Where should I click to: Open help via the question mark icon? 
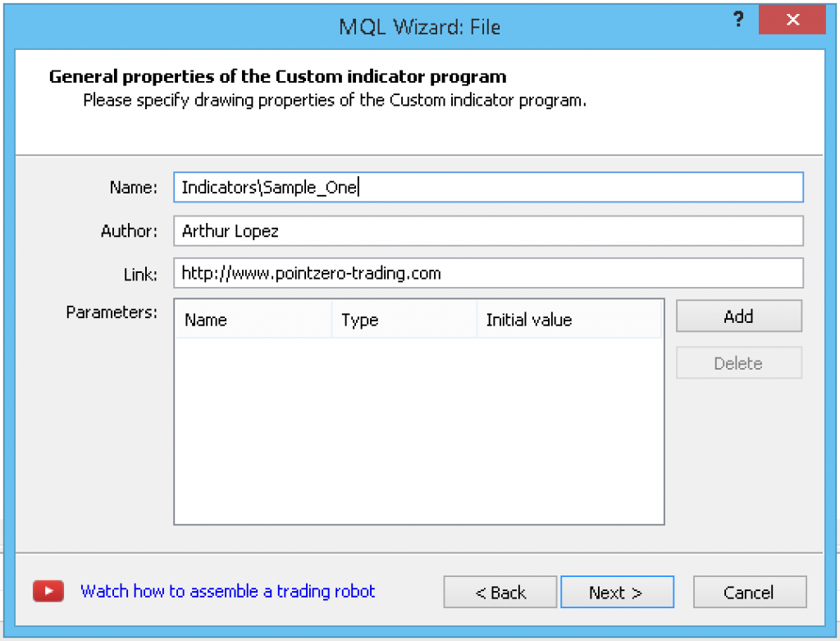(738, 19)
